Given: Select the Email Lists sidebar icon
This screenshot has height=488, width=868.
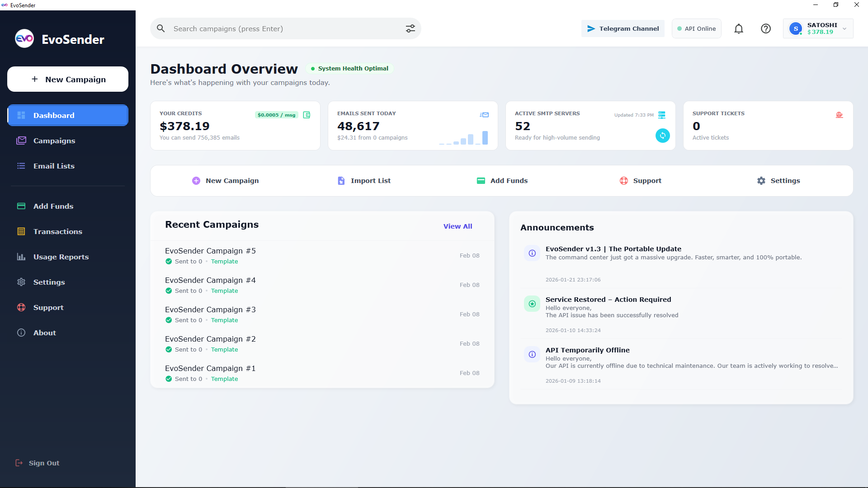Looking at the screenshot, I should pyautogui.click(x=21, y=166).
